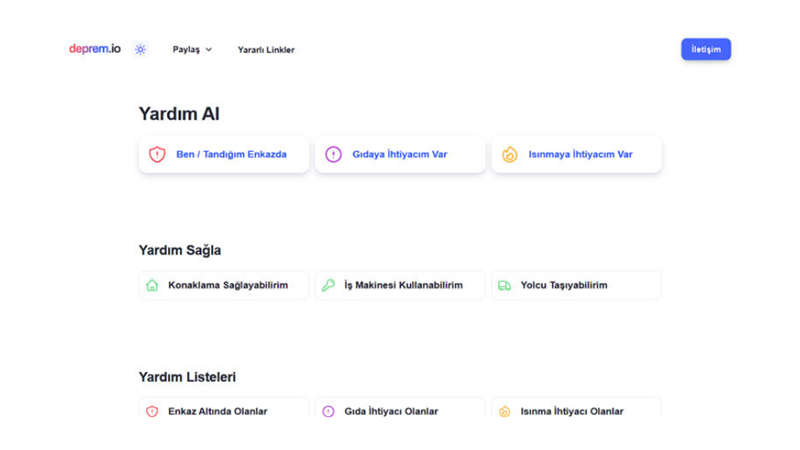Choose Gıdaya İhtiyacım Var option
Viewport: 800px width, 450px height.
coord(400,155)
